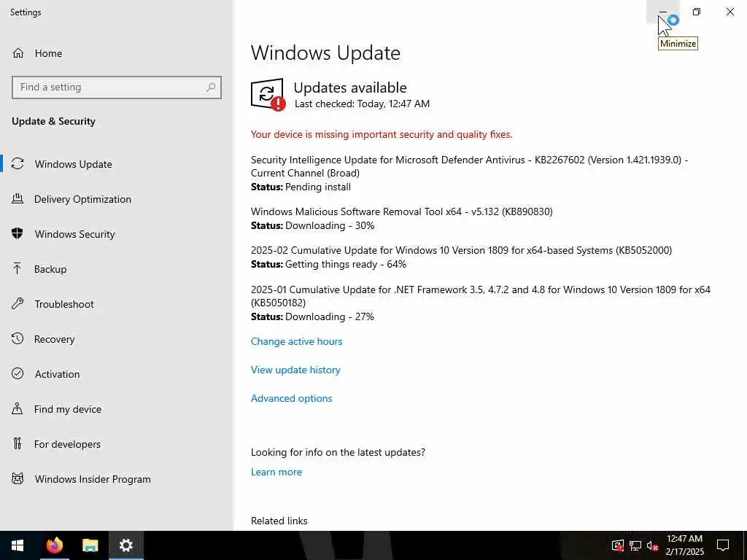Click the Recovery clock icon

click(x=18, y=339)
